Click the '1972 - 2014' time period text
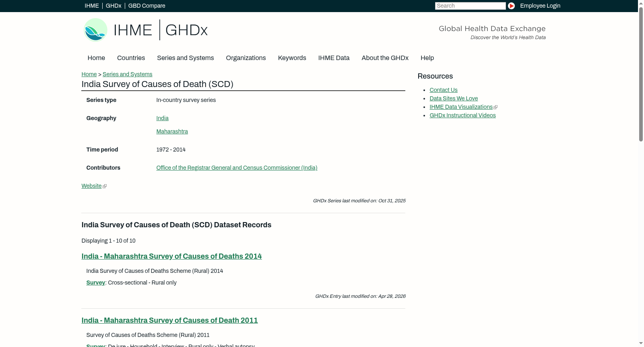This screenshot has height=347, width=644. (171, 150)
